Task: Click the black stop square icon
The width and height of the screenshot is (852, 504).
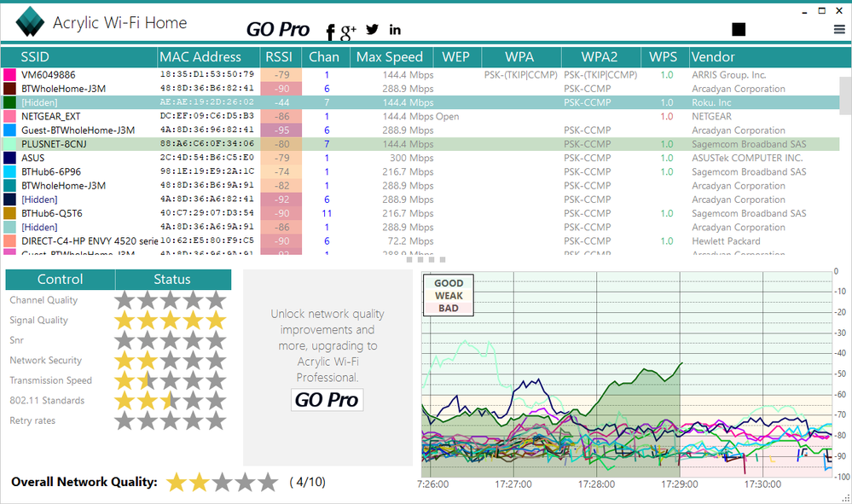Action: [x=739, y=30]
